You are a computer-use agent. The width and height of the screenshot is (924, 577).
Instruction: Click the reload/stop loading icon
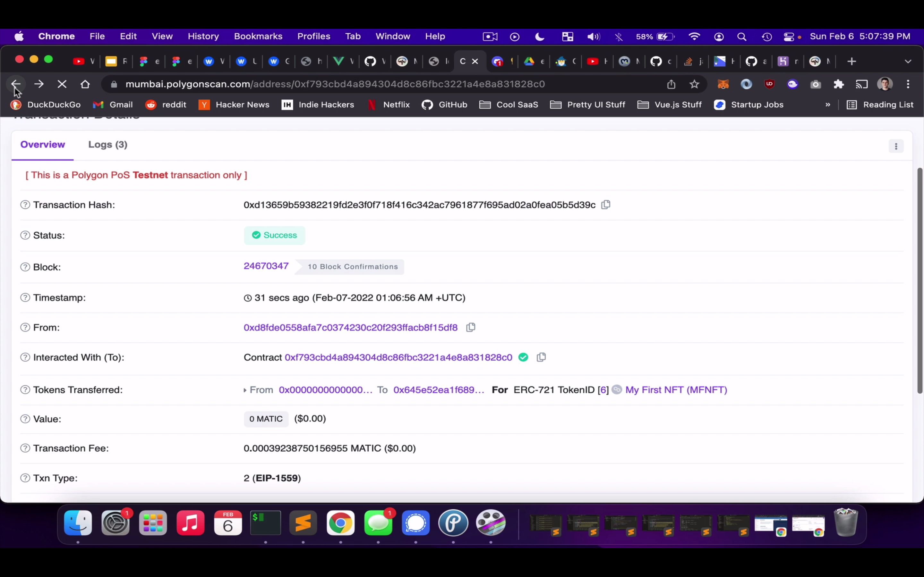coord(62,83)
